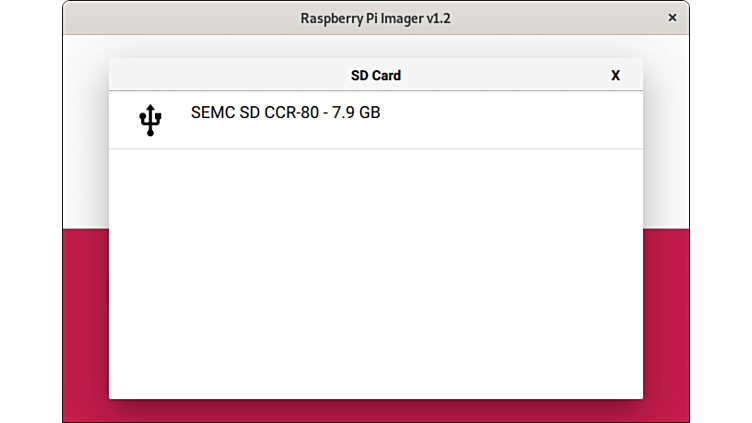Click the header area left of "SD Card" title
This screenshot has height=423, width=752.
tap(220, 75)
